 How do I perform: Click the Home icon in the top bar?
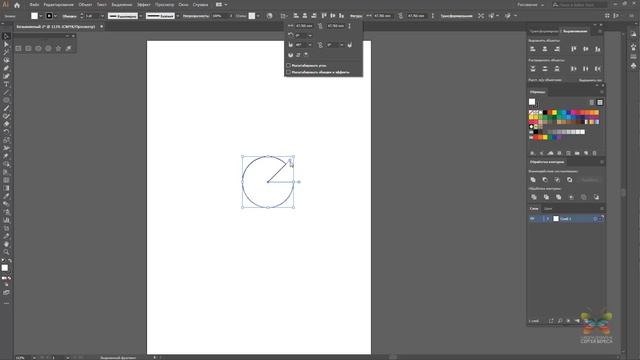click(17, 5)
